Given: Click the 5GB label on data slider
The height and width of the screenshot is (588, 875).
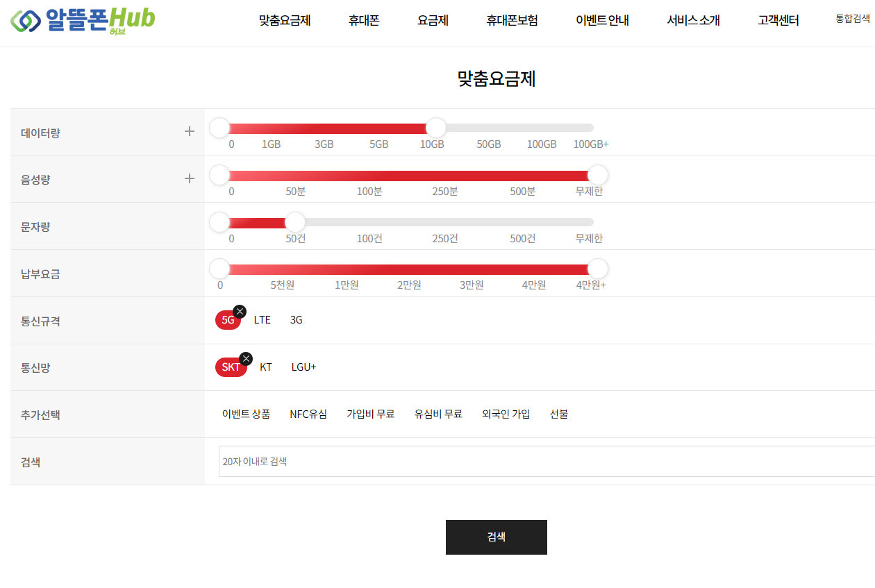Looking at the screenshot, I should click(x=378, y=144).
